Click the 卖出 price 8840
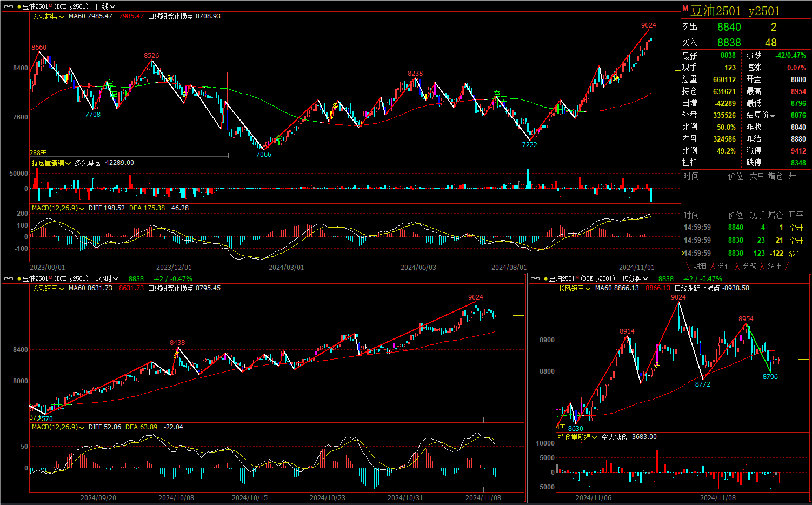 click(729, 27)
